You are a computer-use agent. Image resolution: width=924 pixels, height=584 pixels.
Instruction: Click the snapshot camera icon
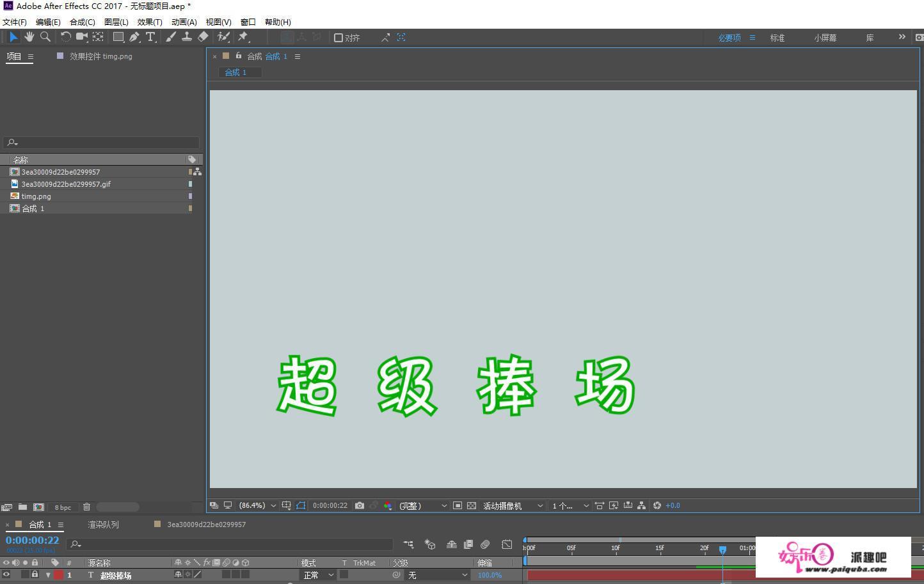(x=360, y=505)
